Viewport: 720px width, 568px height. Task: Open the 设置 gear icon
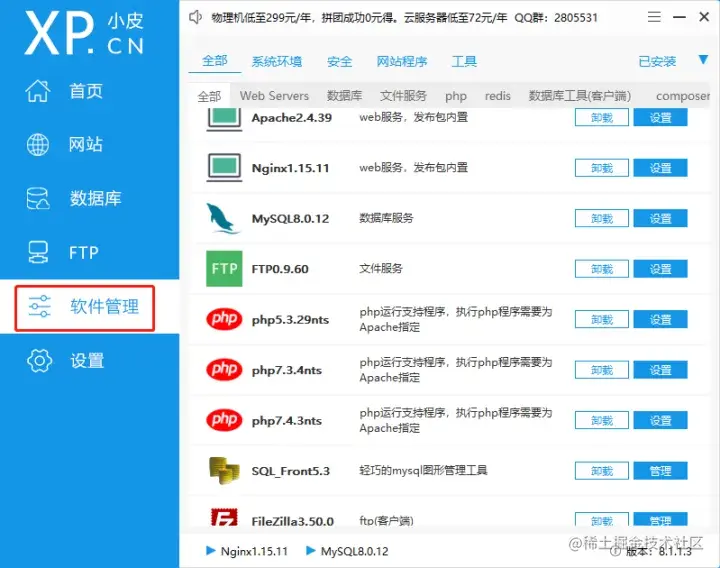coord(39,360)
